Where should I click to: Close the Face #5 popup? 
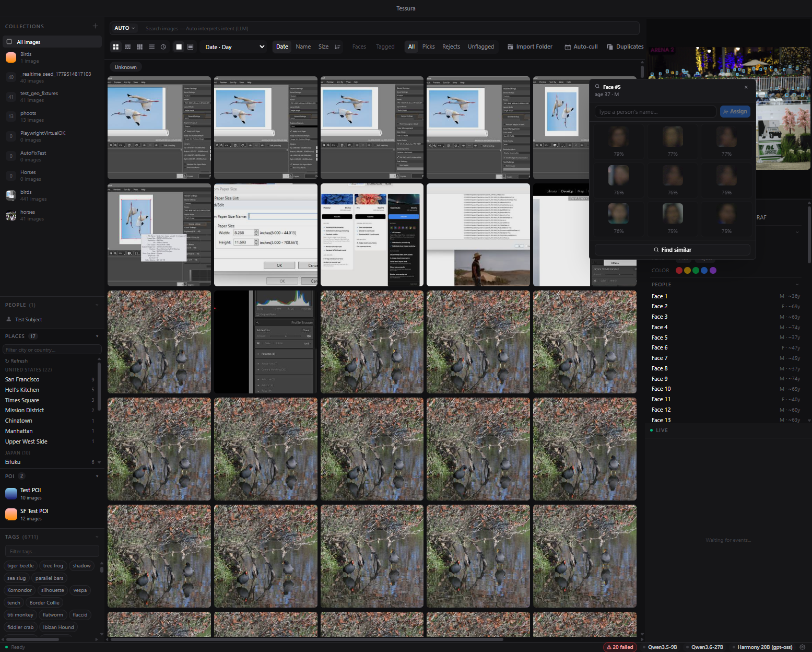[x=746, y=87]
